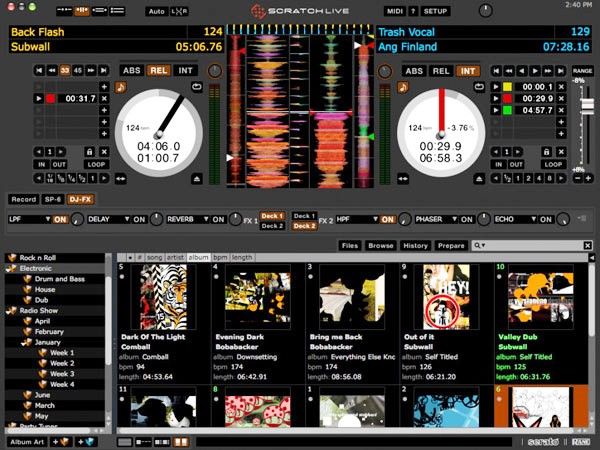Viewport: 600px width, 450px height.
Task: Switch right deck to REL mode
Action: click(441, 71)
